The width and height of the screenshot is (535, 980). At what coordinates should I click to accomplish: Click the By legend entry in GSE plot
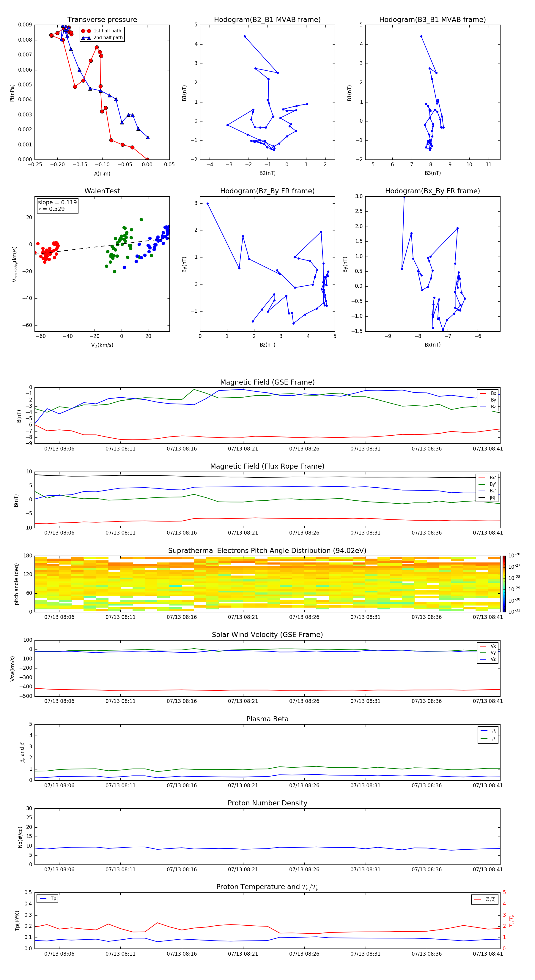tap(488, 400)
